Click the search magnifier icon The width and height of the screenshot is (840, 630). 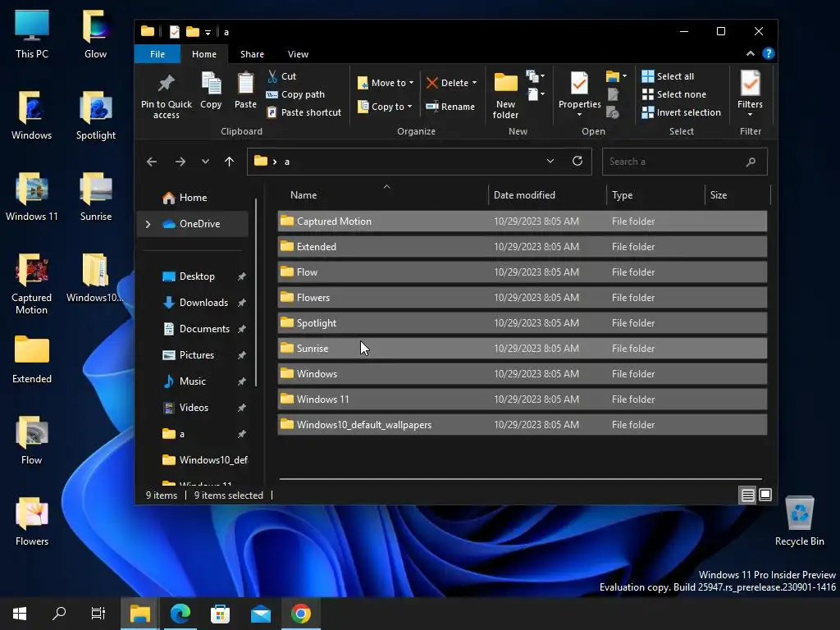[x=751, y=162]
